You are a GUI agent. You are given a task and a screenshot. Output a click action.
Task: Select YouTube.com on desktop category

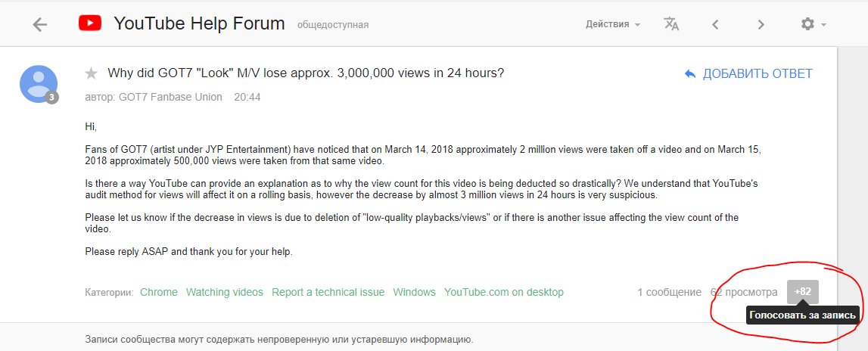[504, 292]
